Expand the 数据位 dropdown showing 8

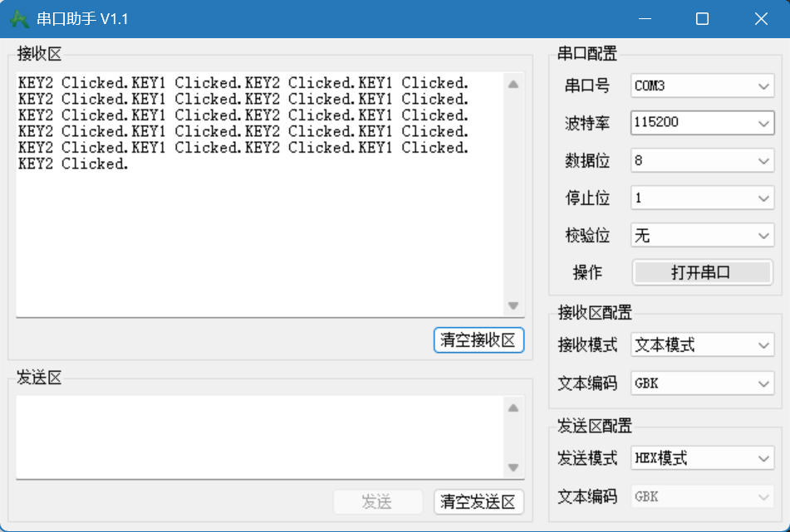click(702, 160)
